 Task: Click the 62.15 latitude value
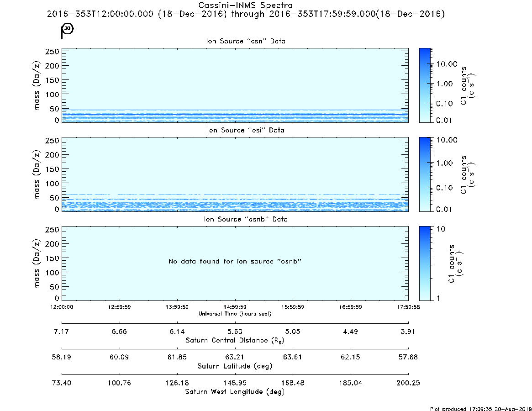pos(350,358)
